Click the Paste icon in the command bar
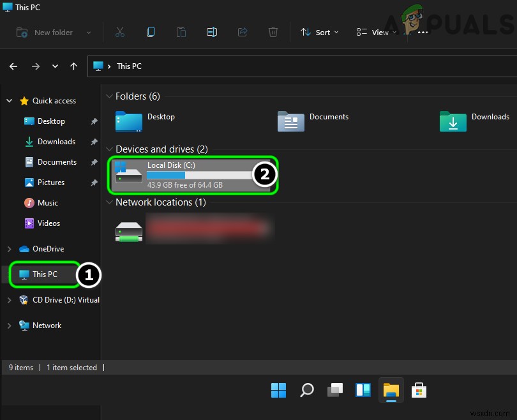The width and height of the screenshot is (517, 420). [181, 32]
